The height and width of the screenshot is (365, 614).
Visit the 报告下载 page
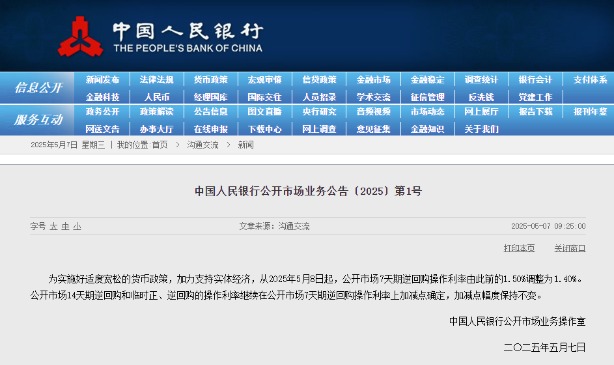click(x=535, y=112)
